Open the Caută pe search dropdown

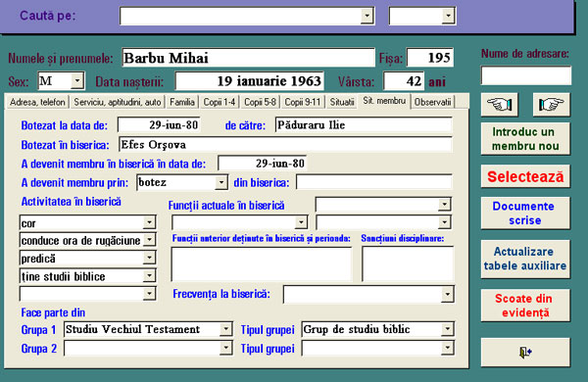tap(367, 16)
